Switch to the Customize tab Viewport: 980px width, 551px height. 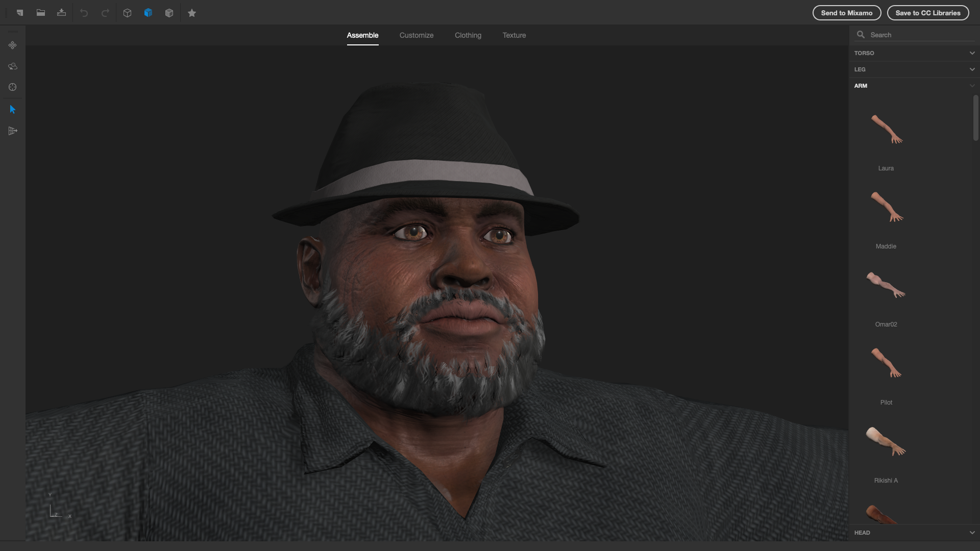(x=416, y=35)
